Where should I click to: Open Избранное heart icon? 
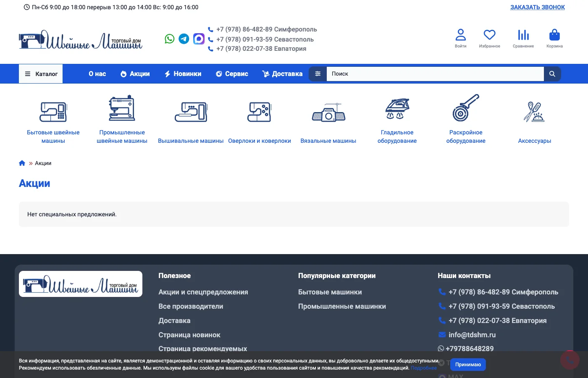tap(489, 38)
